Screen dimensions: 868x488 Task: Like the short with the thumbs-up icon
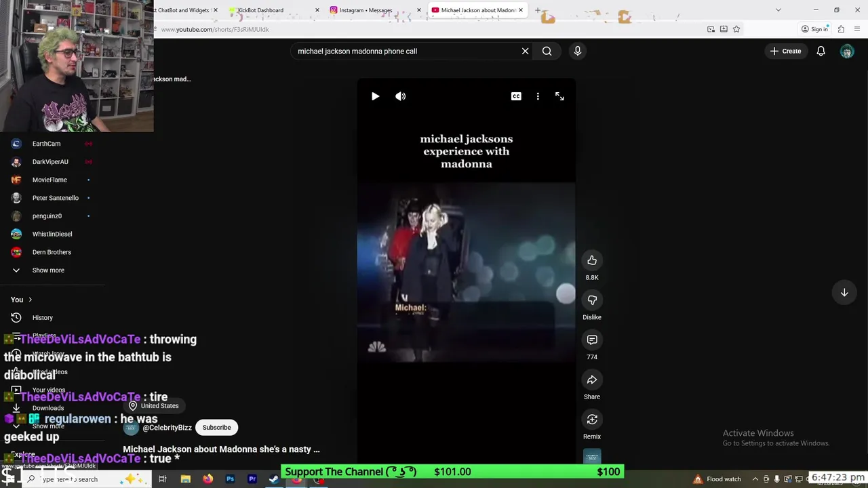[592, 260]
